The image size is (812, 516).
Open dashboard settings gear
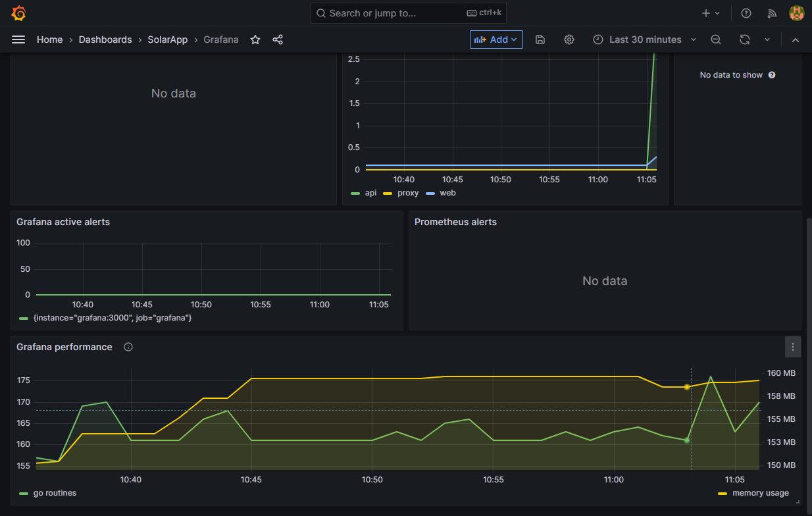(569, 39)
